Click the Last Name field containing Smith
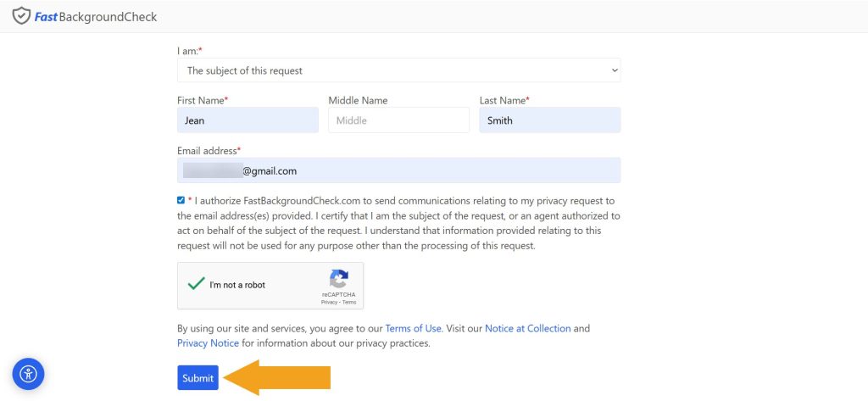Viewport: 868px width, 401px height. pos(549,120)
